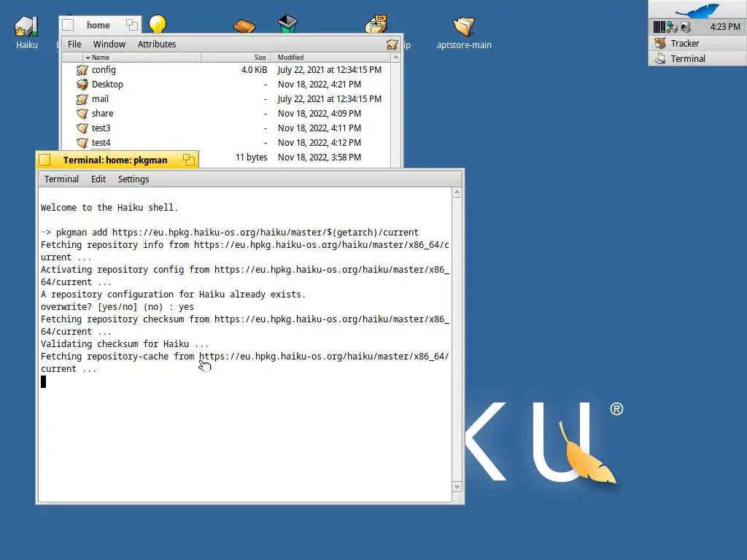Select the 'share' file name in the home window

click(102, 114)
